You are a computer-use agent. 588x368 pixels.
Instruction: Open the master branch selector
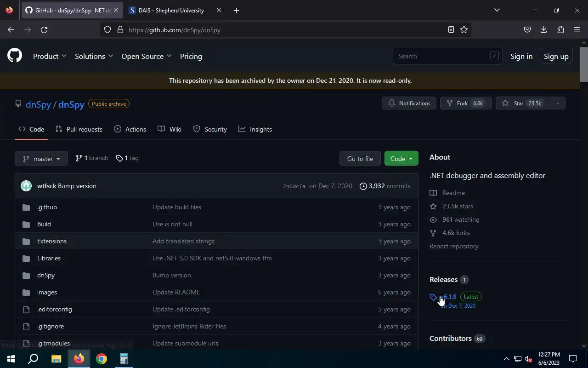[x=41, y=158]
